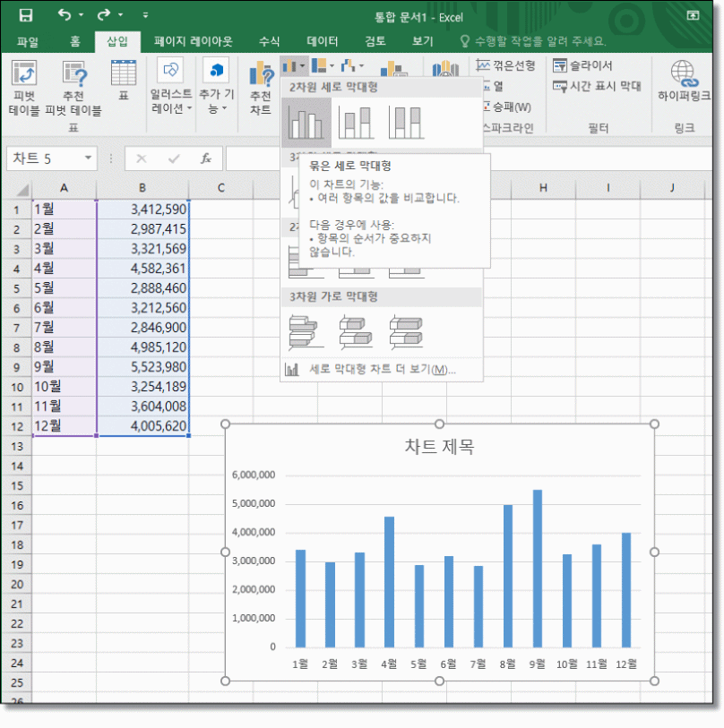Viewport: 724px width, 728px height.
Task: Click cell containing 12월
Action: (x=65, y=425)
